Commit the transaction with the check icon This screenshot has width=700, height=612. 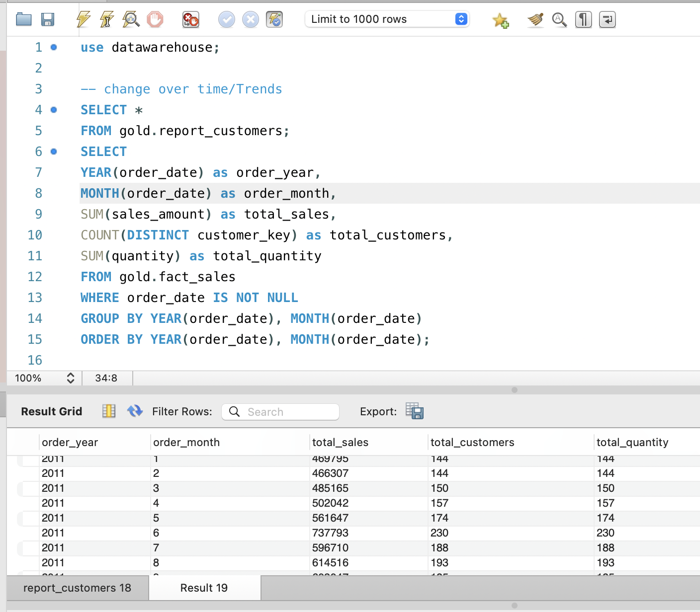[226, 19]
